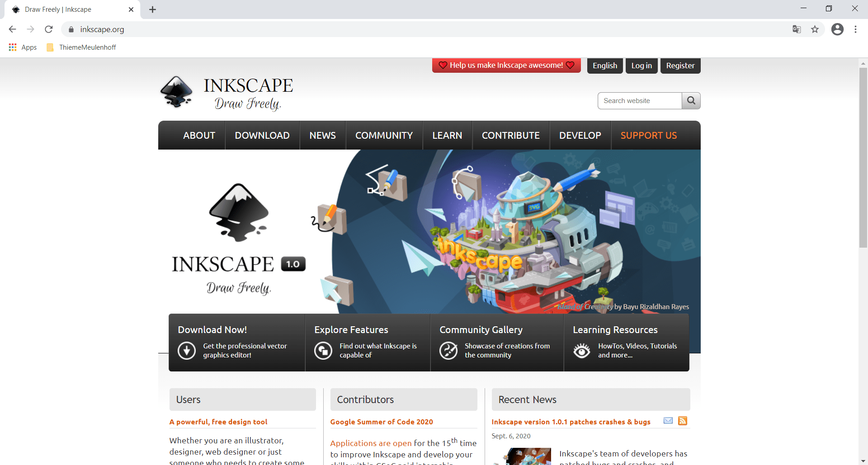The image size is (868, 465).
Task: Focus the Search website text field
Action: pyautogui.click(x=639, y=101)
